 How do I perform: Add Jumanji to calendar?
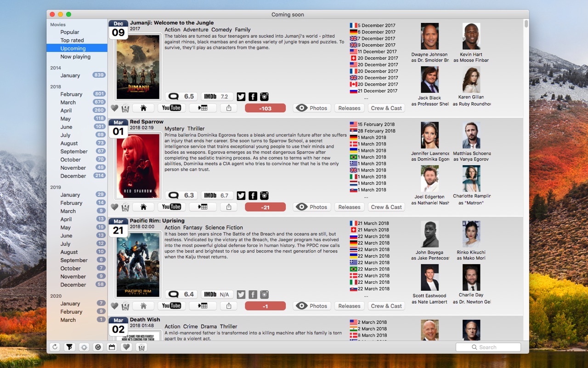click(x=203, y=108)
